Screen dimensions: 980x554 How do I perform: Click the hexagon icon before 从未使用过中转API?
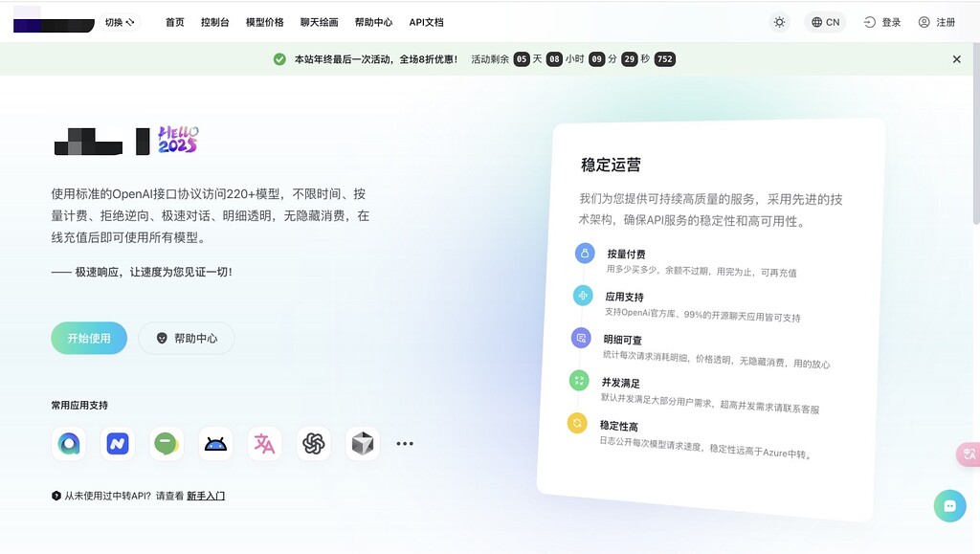(x=56, y=496)
